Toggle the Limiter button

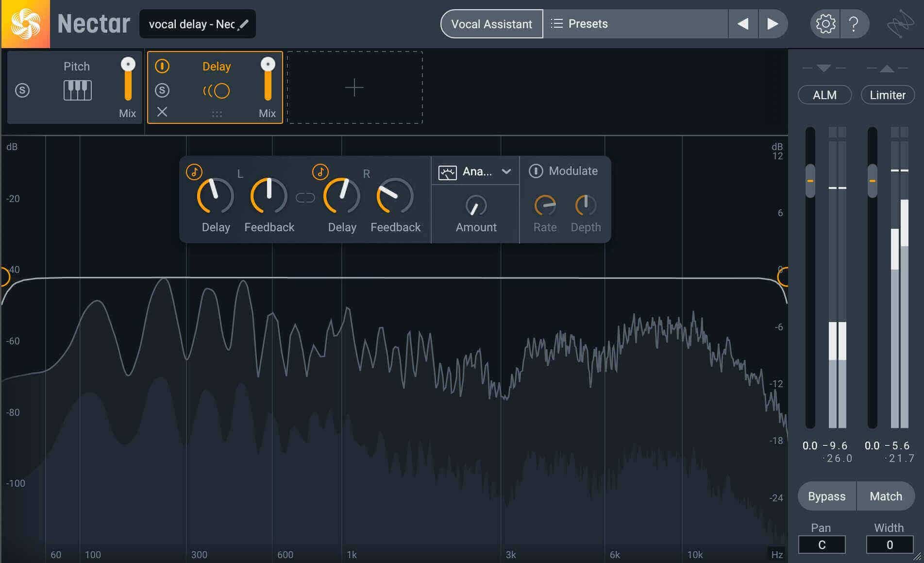click(x=888, y=95)
